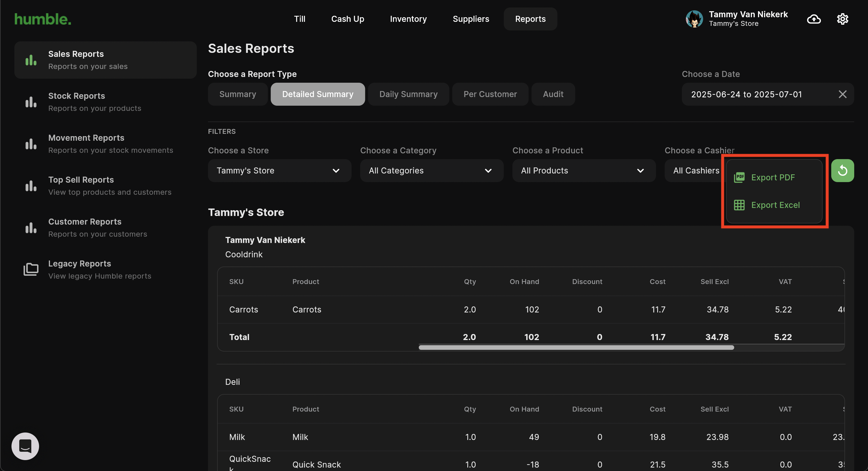Screen dimensions: 868x471
Task: Select Per Customer report type
Action: click(x=490, y=94)
